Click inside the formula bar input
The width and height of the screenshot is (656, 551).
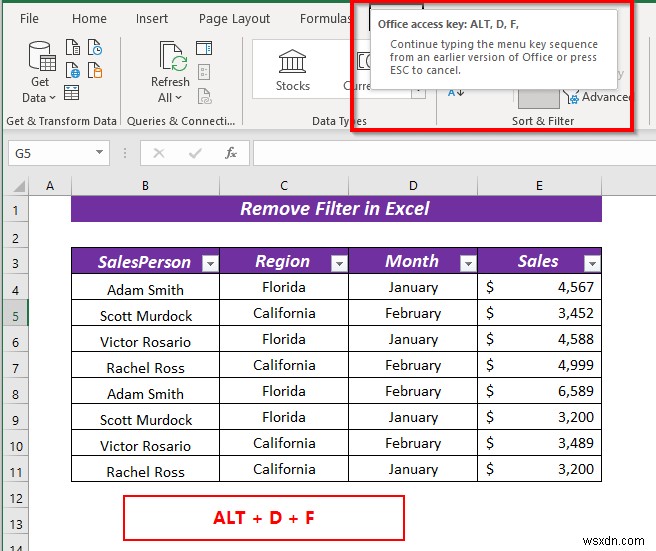454,154
